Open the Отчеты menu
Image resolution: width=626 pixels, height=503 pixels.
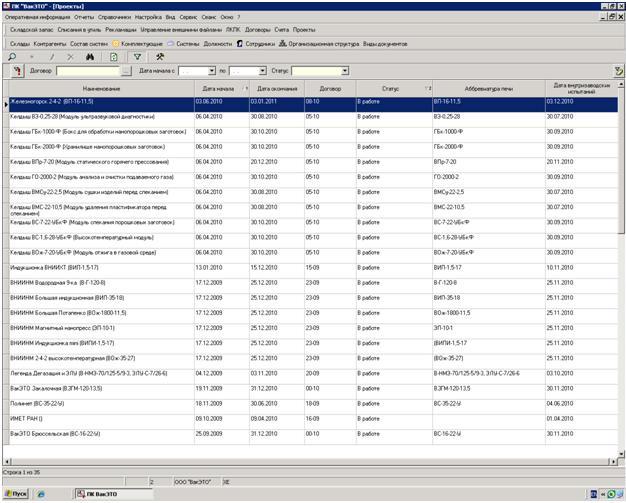84,17
